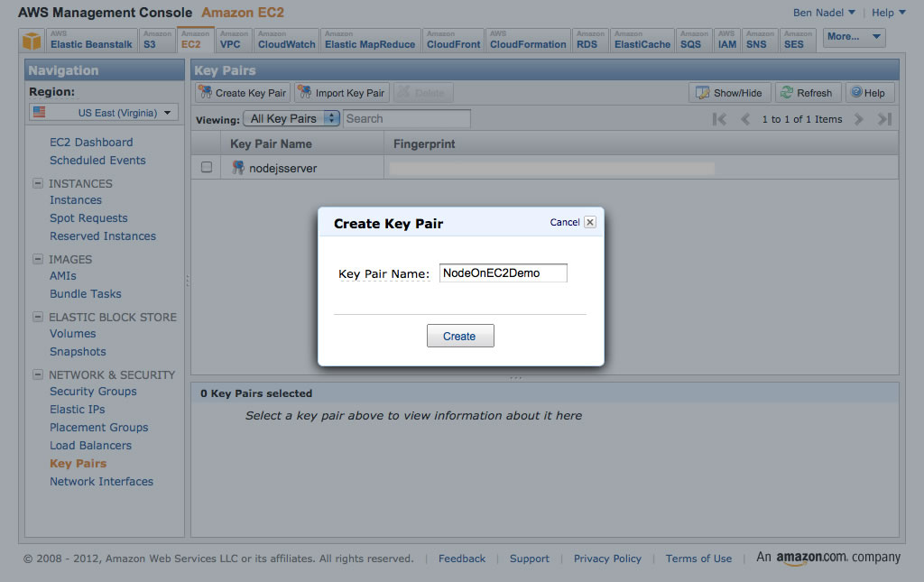This screenshot has width=924, height=582.
Task: Switch to the Elastic MapReduce tab
Action: tap(371, 40)
